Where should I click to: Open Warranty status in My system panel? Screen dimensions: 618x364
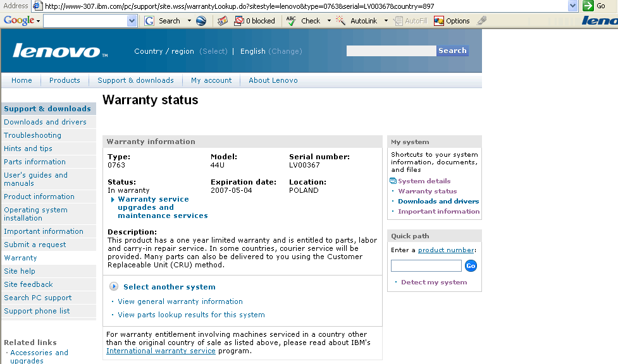point(427,191)
